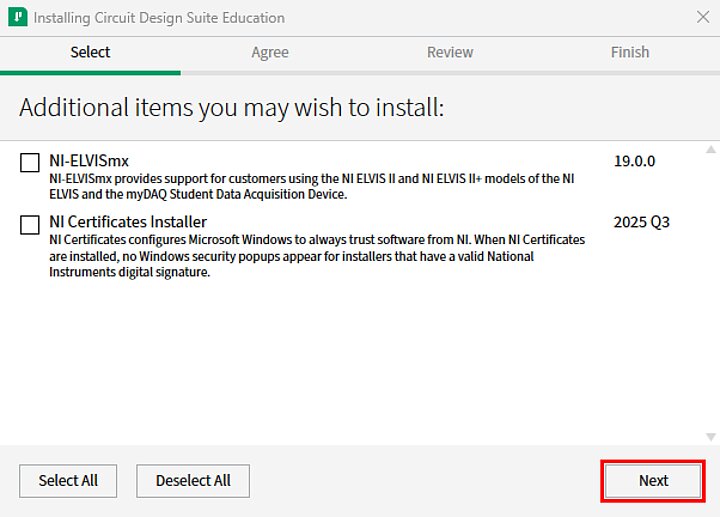
Task: Click the list scroll down arrow
Action: pyautogui.click(x=711, y=437)
